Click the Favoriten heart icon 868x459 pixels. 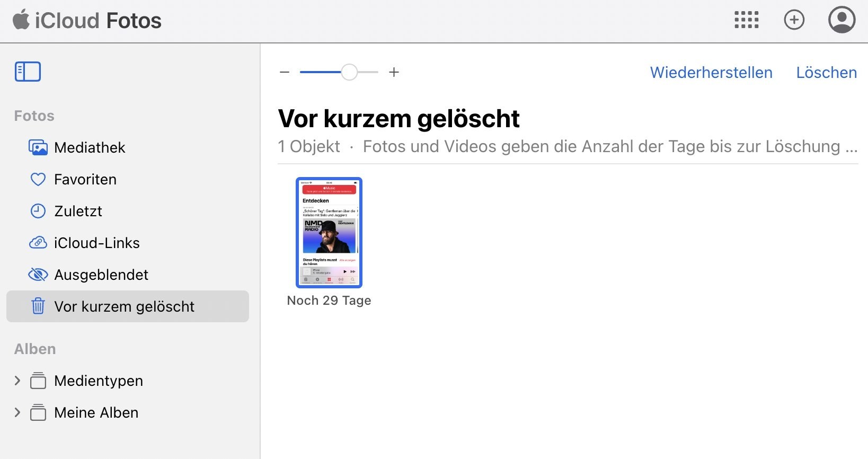click(x=38, y=179)
